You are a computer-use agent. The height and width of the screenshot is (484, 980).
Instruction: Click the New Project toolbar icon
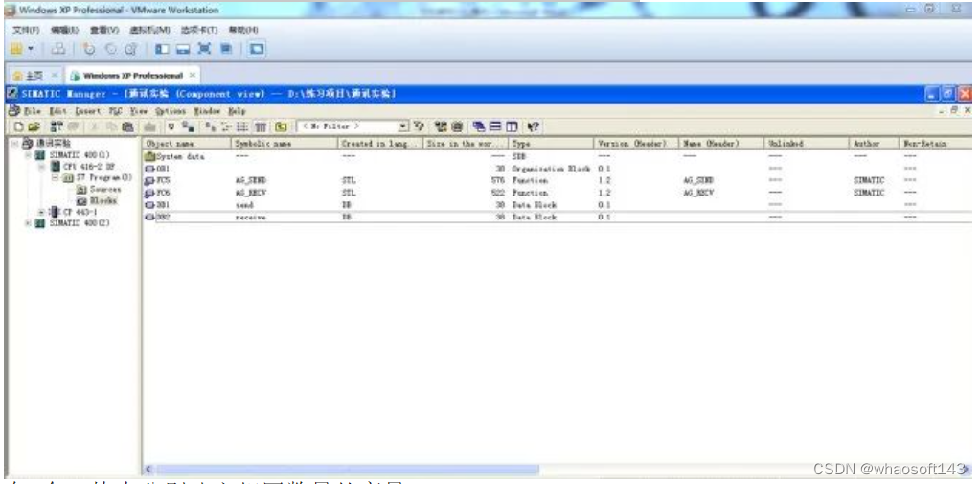coord(18,127)
